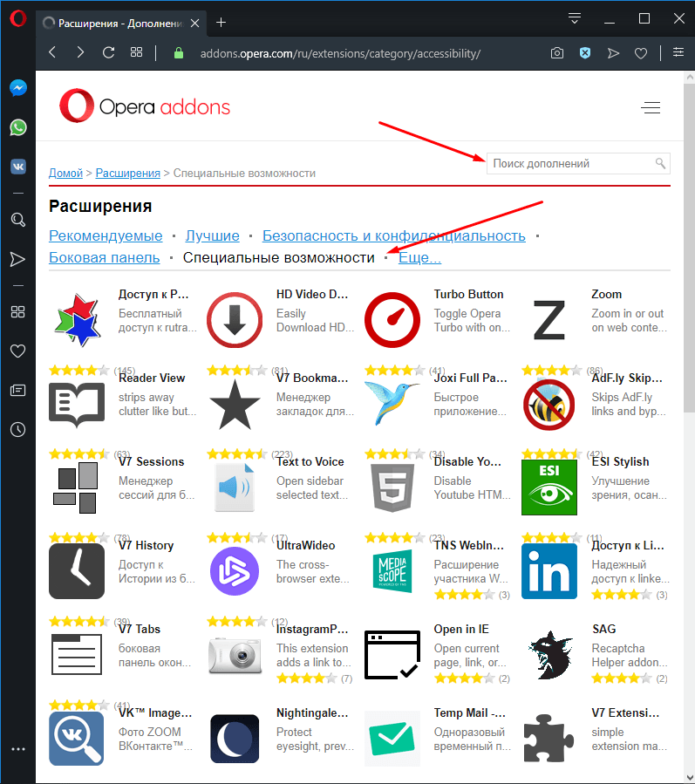Send page to My Flow
The image size is (695, 784).
click(x=614, y=53)
